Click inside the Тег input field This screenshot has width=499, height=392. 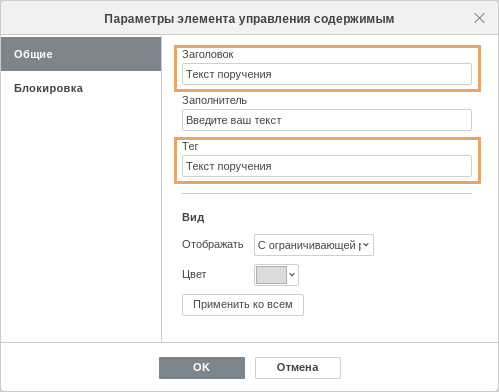[327, 166]
